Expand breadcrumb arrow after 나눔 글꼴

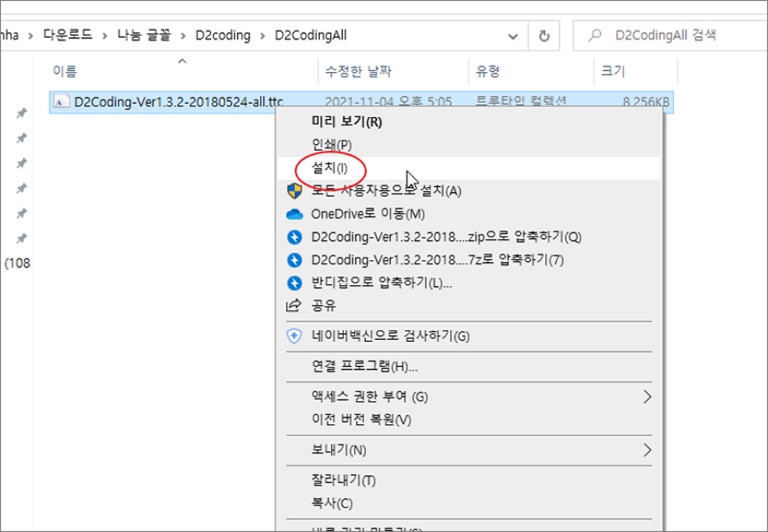click(x=183, y=36)
